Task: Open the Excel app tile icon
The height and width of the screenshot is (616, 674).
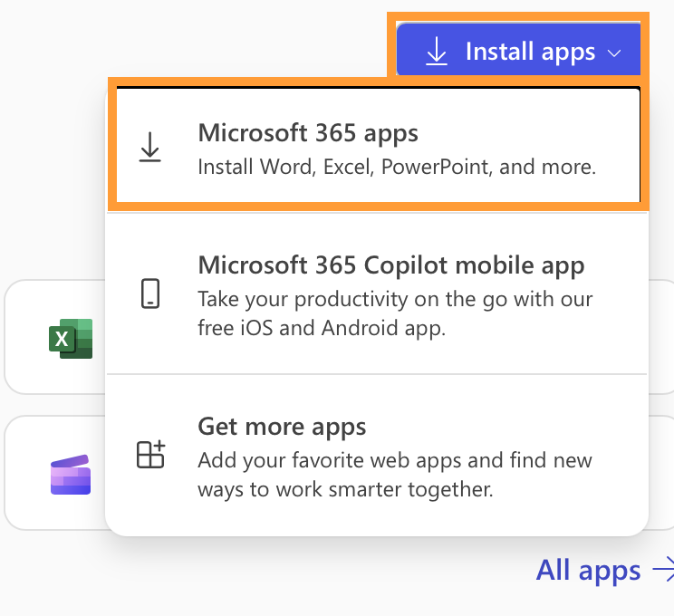Action: [71, 339]
